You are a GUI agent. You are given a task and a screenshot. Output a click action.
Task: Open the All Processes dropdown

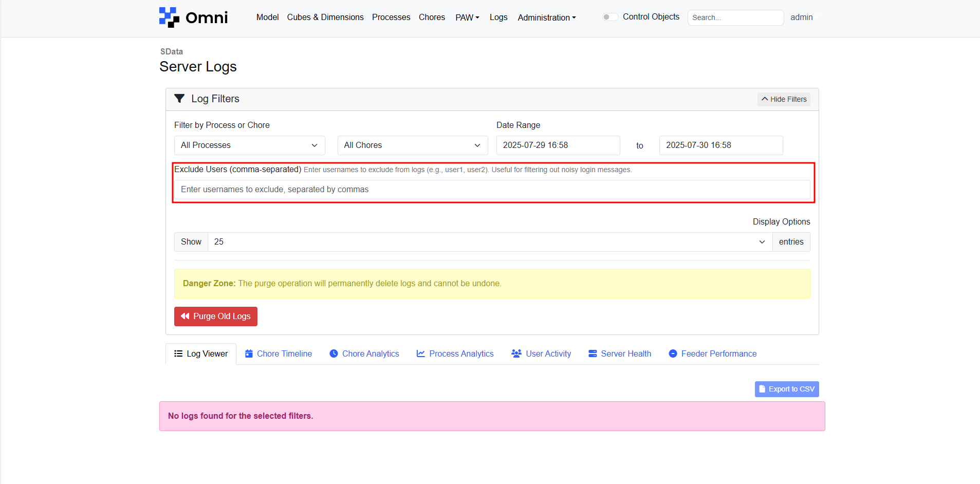tap(250, 145)
